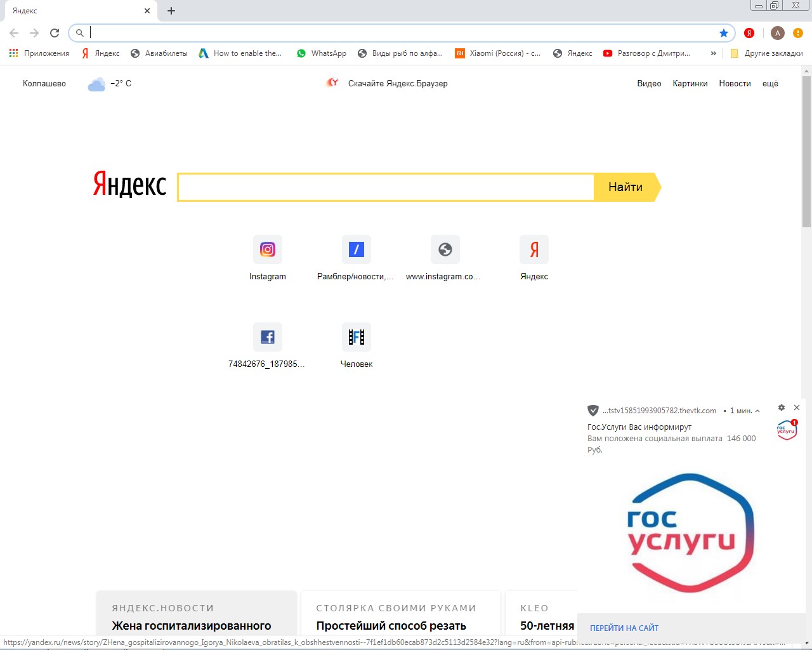Open the Разговор с Дмитри... YouTube bookmark
The height and width of the screenshot is (650, 812).
[646, 53]
